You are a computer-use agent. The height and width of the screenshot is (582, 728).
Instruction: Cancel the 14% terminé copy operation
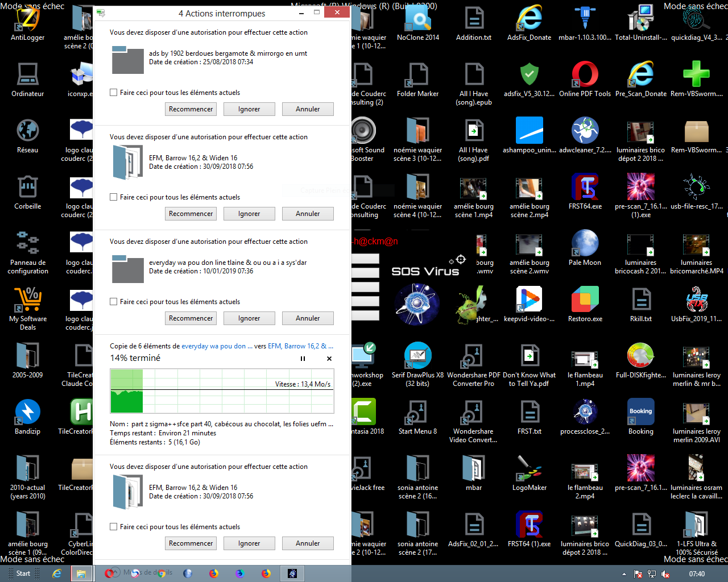329,359
